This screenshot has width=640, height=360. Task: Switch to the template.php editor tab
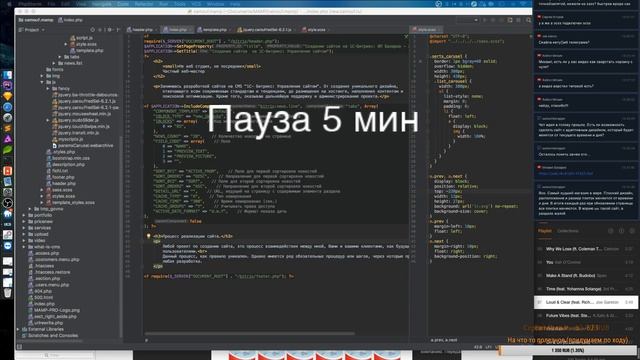tap(214, 30)
